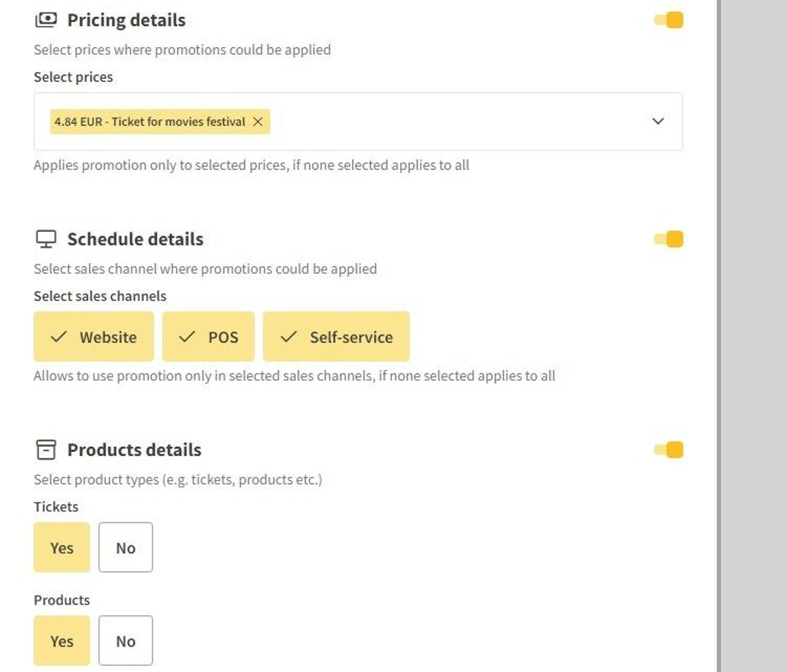Expand the Select prices dropdown arrow
The width and height of the screenshot is (787, 672).
point(658,122)
